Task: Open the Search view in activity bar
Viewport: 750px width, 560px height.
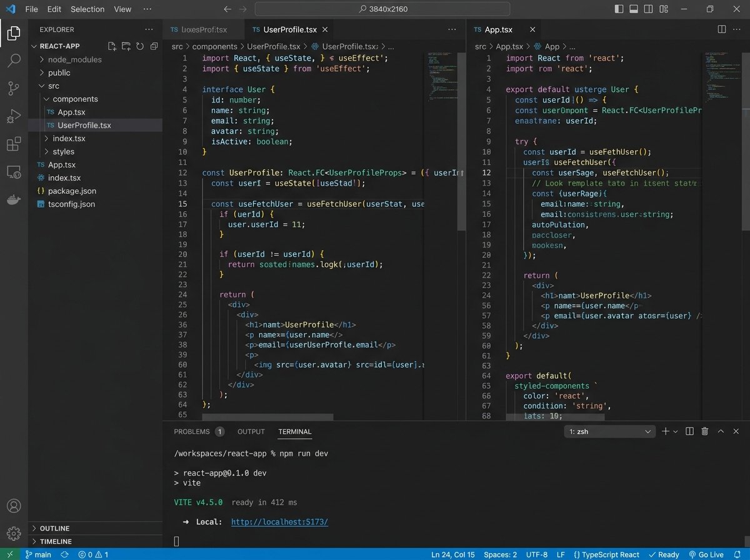Action: pos(14,61)
